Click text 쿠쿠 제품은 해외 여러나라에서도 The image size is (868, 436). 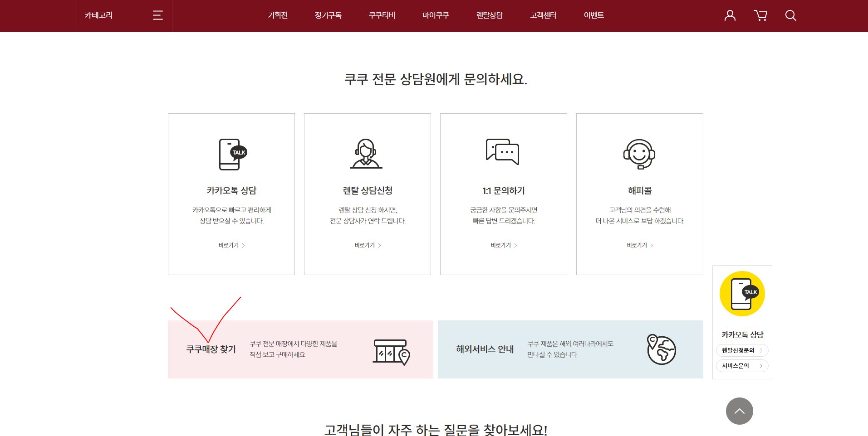570,344
